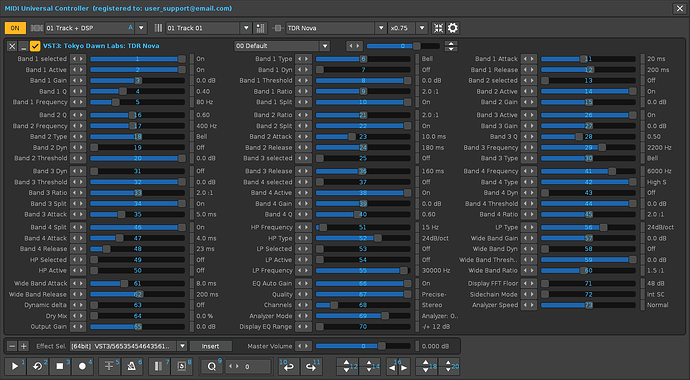Screen dimensions: 690x380
Task: Adjust the Wide Band Ratio slider
Action: tap(588, 270)
